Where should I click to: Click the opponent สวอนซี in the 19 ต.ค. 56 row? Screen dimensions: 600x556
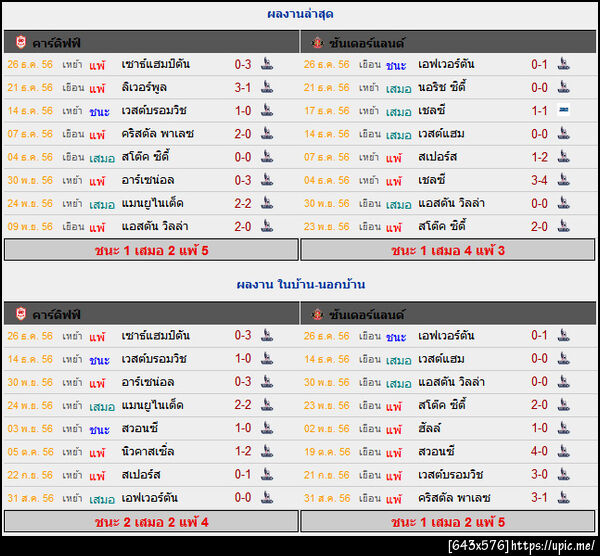point(436,452)
